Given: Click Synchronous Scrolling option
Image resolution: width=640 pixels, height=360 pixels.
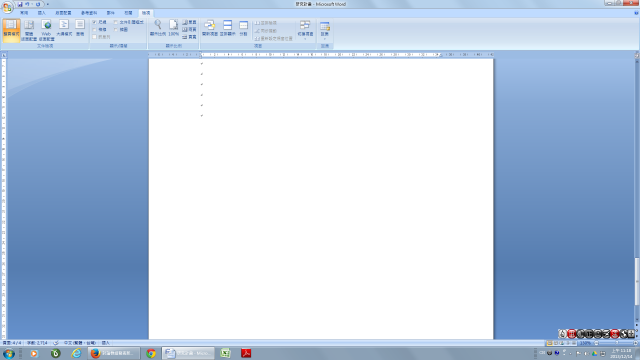Looking at the screenshot, I should tap(266, 31).
